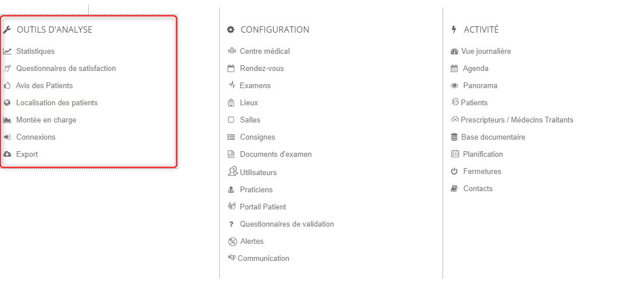Navigate to Utilisateurs
The image size is (644, 281).
[x=258, y=172]
